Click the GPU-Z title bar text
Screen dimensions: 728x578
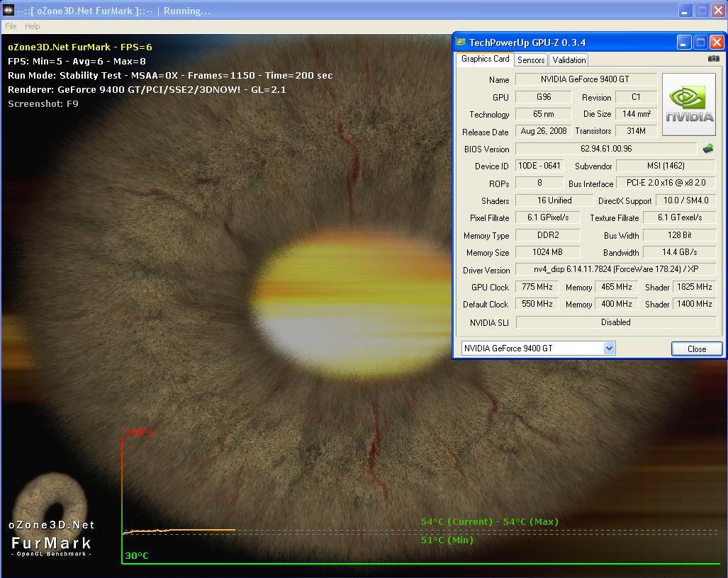click(x=527, y=42)
